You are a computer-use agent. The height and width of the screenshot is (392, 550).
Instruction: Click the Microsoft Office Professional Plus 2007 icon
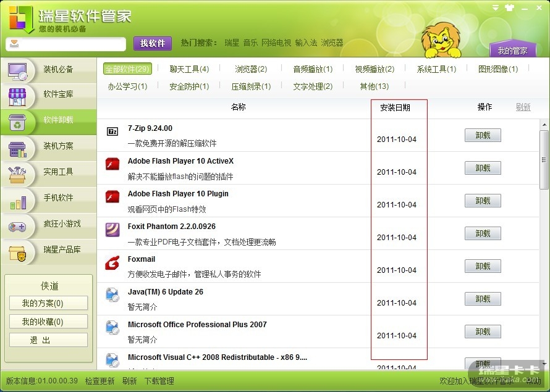[x=112, y=327]
